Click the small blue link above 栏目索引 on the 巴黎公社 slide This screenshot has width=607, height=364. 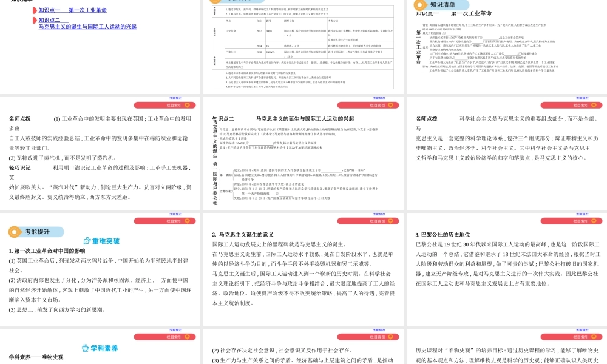coord(582,214)
